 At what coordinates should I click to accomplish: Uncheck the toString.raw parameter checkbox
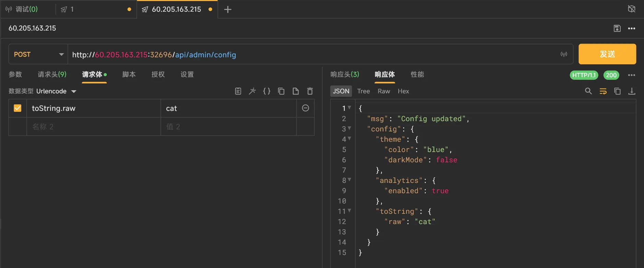(17, 108)
